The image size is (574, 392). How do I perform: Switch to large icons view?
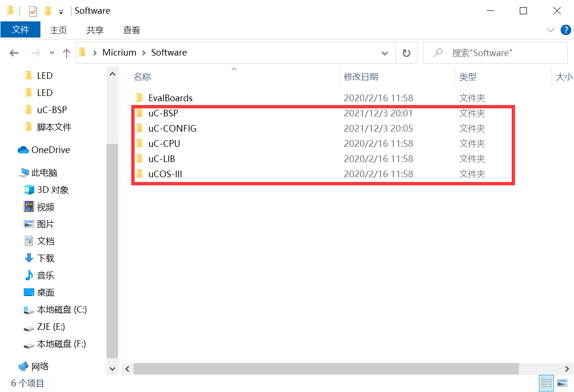point(562,382)
